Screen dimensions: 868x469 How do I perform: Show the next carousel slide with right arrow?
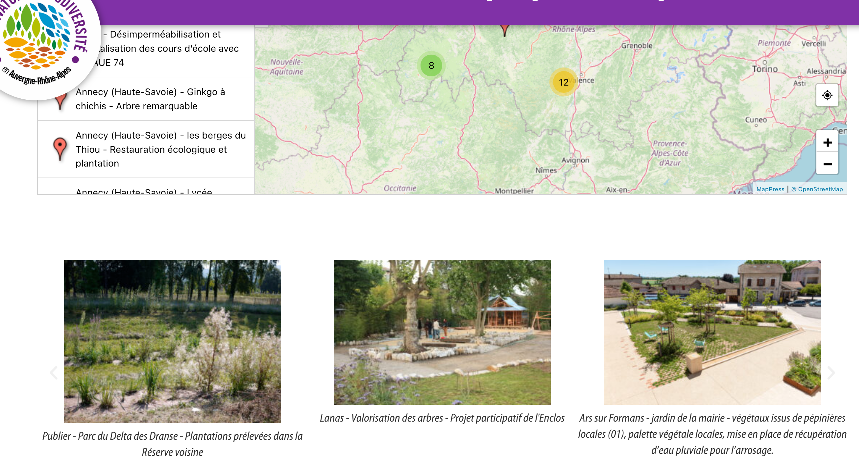click(x=831, y=373)
